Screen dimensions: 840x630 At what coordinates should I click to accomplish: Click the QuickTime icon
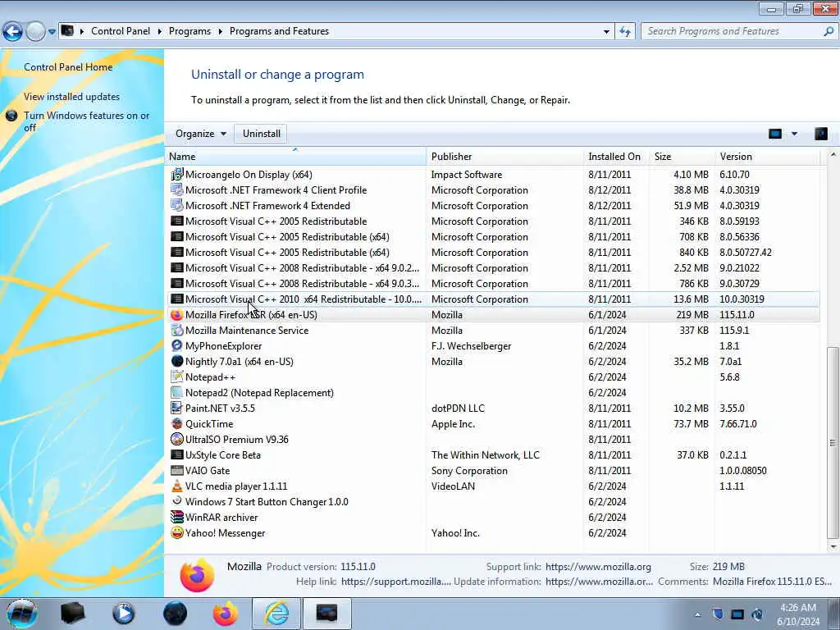[177, 424]
